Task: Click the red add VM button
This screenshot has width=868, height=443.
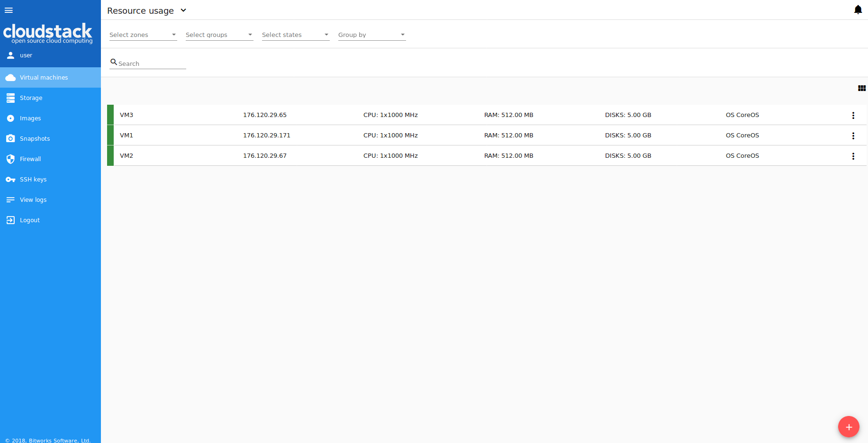Action: [848, 427]
